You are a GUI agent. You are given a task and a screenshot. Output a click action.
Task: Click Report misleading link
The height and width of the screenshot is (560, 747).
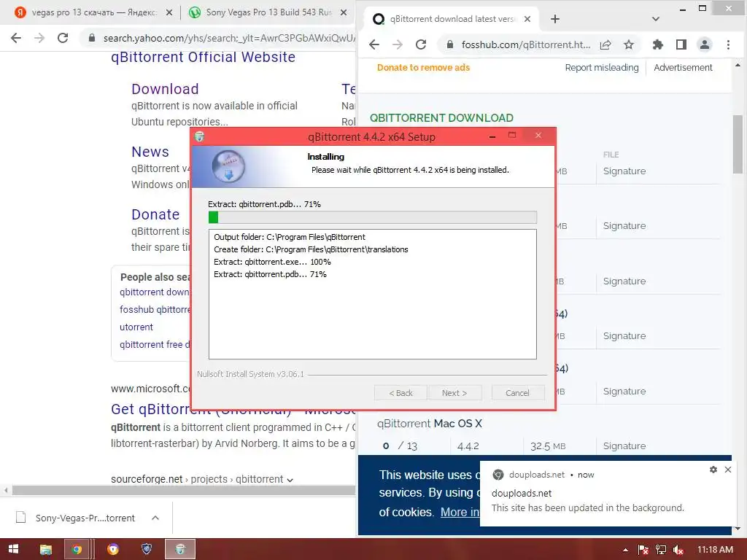click(x=602, y=68)
